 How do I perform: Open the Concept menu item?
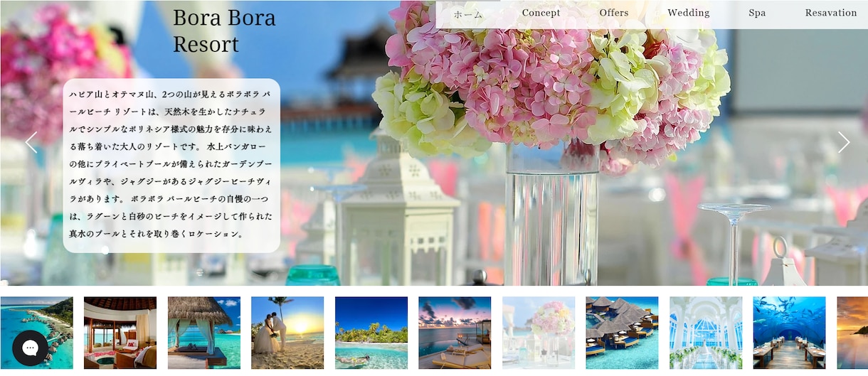click(x=541, y=13)
